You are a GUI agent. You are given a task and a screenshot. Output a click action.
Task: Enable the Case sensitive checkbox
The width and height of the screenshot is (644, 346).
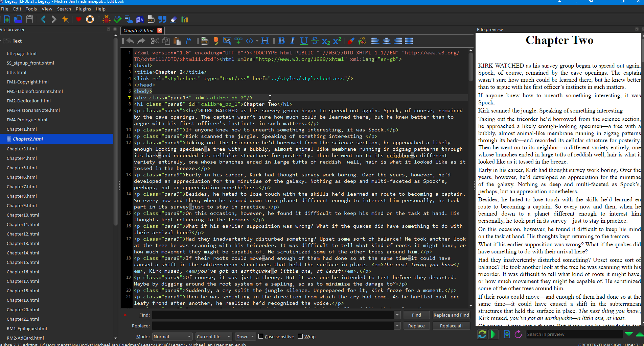[x=261, y=337]
